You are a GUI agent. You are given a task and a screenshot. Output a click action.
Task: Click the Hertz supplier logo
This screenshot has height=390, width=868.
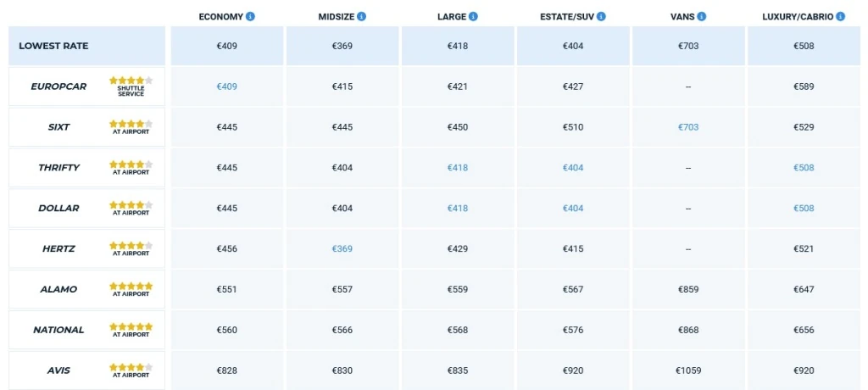pos(58,249)
